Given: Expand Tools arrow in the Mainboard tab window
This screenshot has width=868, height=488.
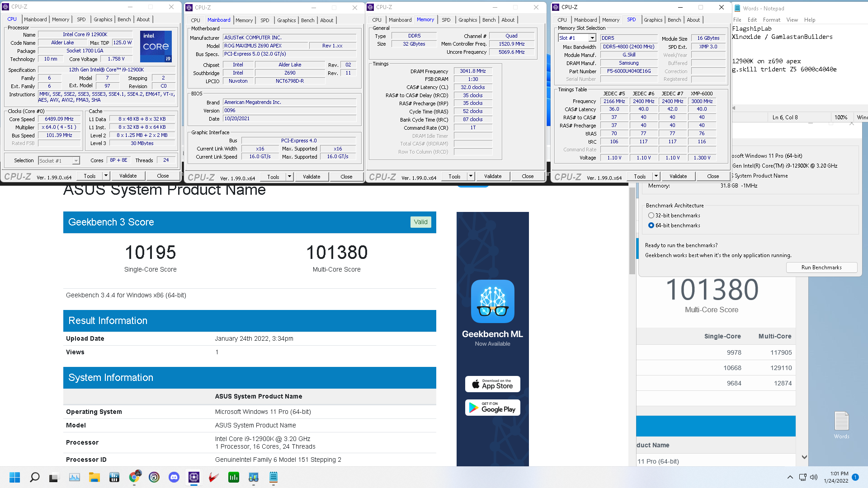Looking at the screenshot, I should [x=289, y=177].
